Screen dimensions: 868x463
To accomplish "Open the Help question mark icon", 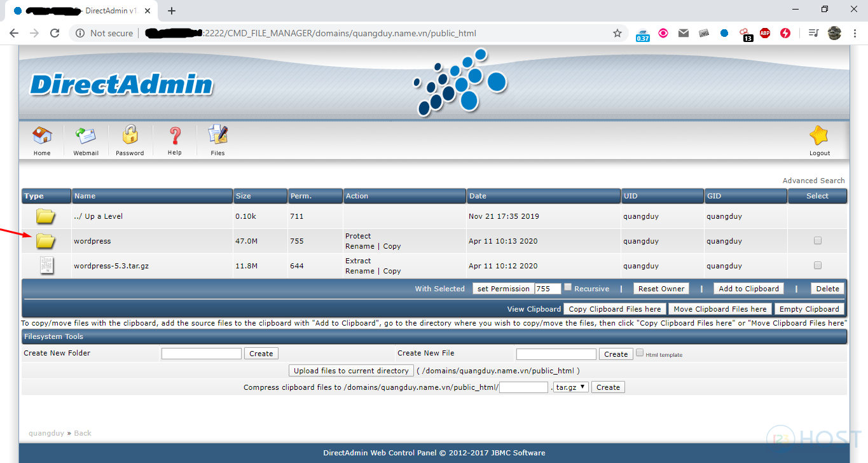I will coord(175,135).
